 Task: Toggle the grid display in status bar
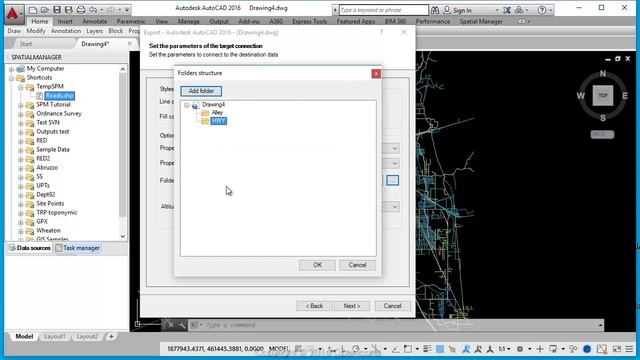[x=299, y=349]
